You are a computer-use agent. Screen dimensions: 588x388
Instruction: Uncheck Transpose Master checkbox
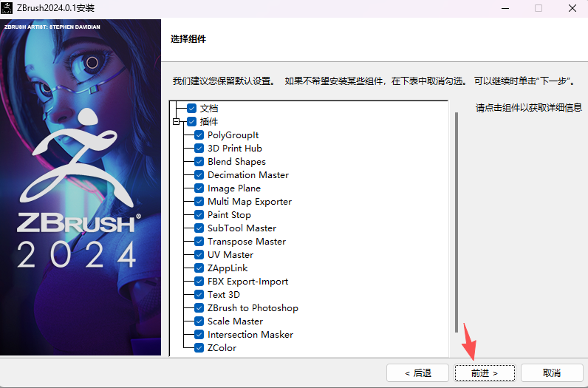click(199, 241)
